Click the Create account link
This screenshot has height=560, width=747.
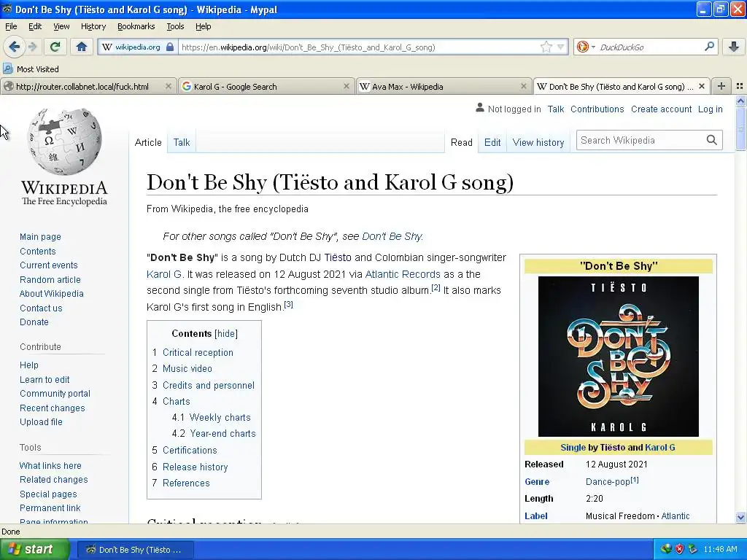coord(661,109)
